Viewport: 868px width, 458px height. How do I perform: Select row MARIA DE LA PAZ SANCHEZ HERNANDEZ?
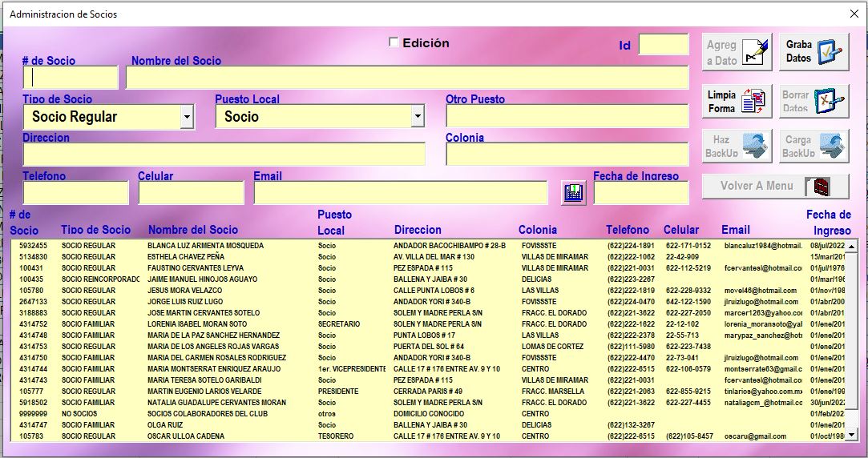click(x=429, y=335)
